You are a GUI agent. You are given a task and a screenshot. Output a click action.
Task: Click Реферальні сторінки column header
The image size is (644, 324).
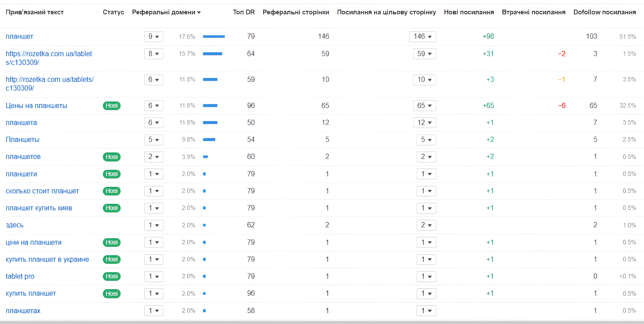click(x=296, y=12)
